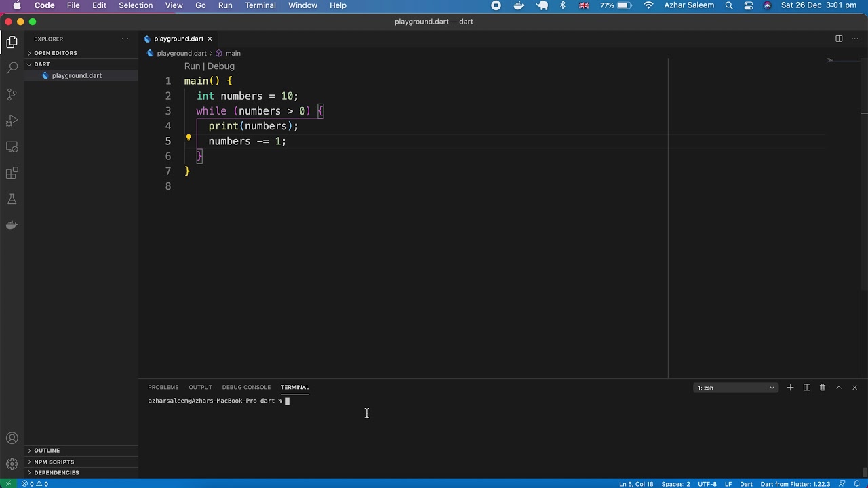Click the remote window status bar icon
This screenshot has width=868, height=488.
[8, 483]
